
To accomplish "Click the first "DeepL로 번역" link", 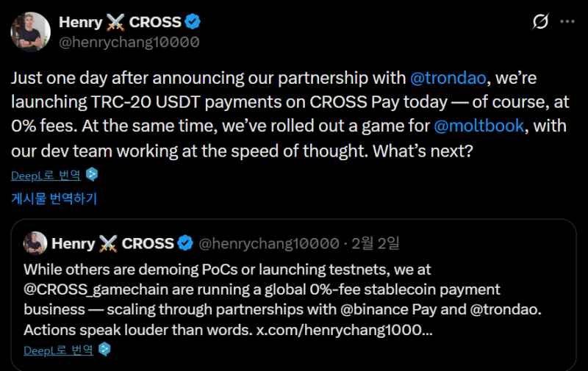I will tap(46, 175).
